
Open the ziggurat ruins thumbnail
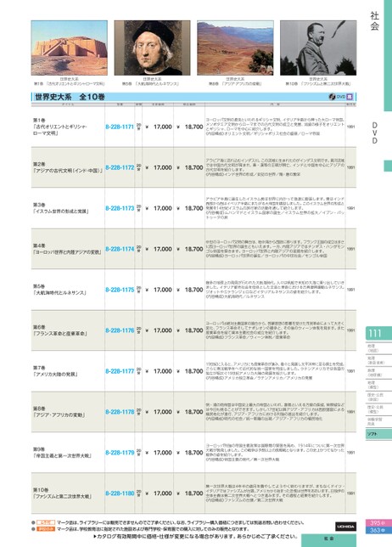[x=70, y=48]
